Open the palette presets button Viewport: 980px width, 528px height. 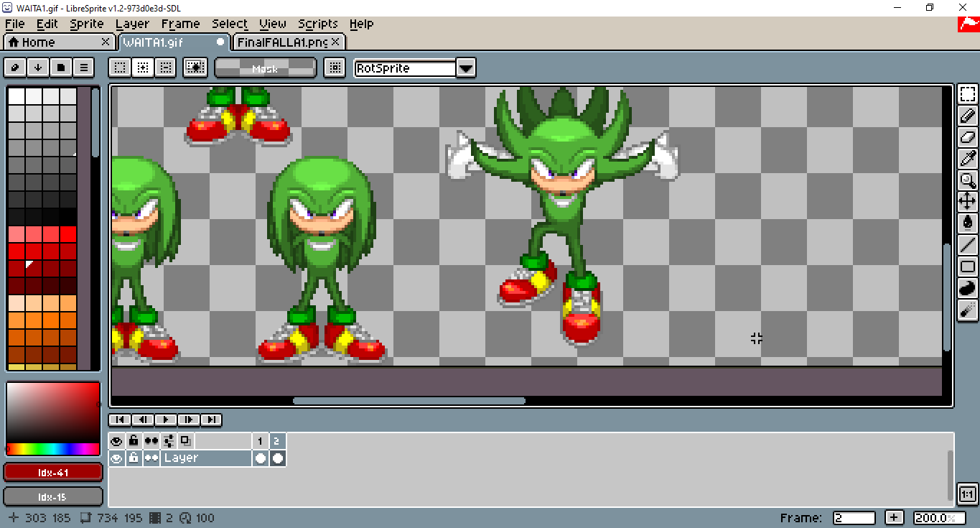[61, 68]
